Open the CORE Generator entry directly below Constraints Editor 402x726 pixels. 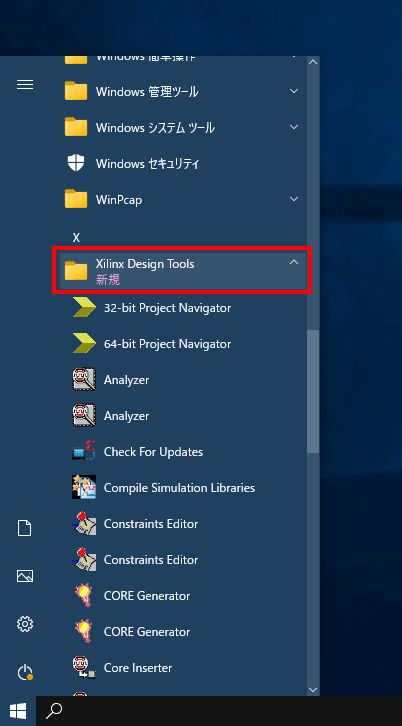183,596
